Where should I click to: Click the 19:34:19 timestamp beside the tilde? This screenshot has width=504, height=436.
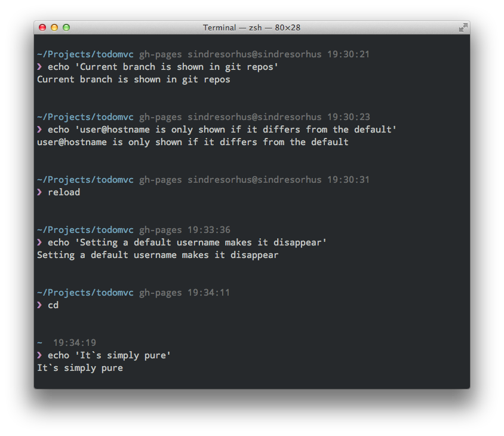tap(75, 343)
